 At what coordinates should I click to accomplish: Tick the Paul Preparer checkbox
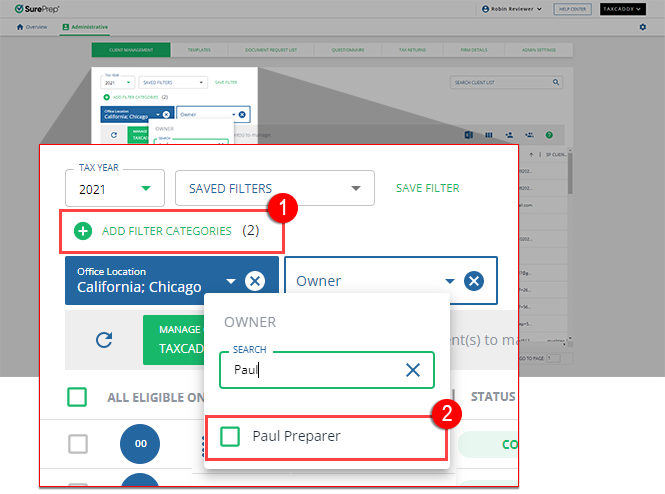[230, 436]
